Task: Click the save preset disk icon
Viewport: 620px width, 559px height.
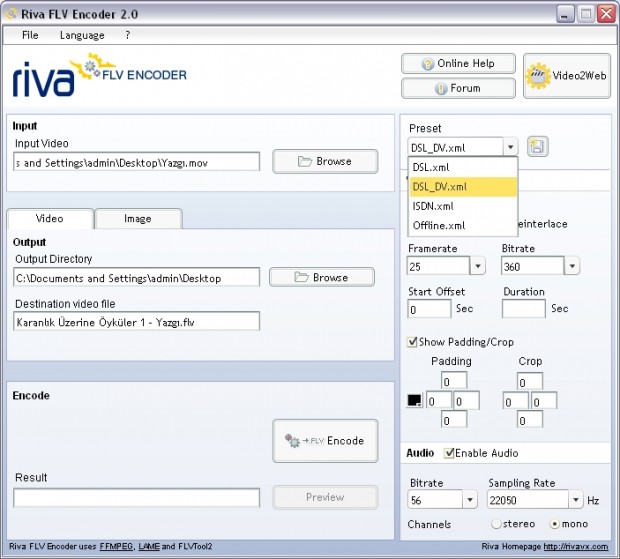Action: (x=537, y=147)
